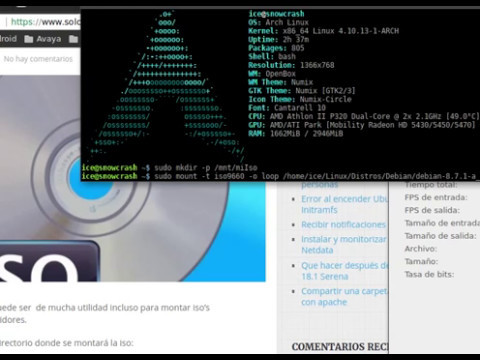Click the 'Kernel: x86_64 Linux' terminal line
The width and height of the screenshot is (480, 360).
pyautogui.click(x=323, y=31)
